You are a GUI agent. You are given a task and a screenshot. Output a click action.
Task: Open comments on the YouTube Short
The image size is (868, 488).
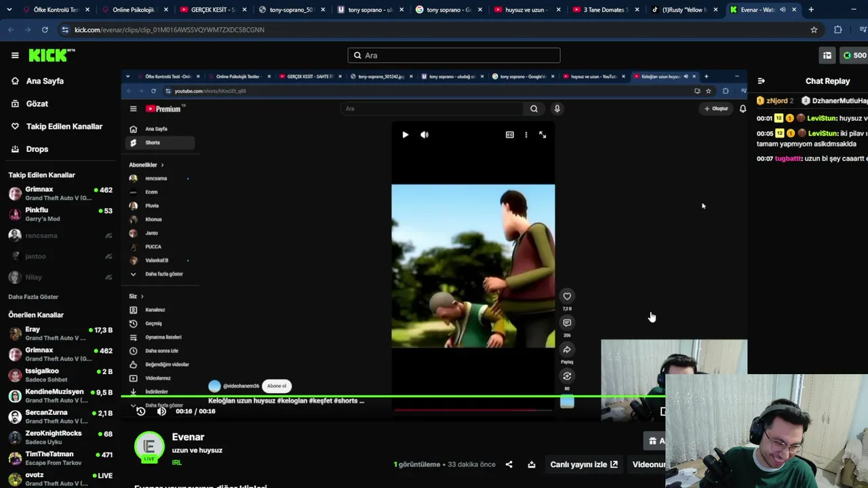click(x=567, y=323)
